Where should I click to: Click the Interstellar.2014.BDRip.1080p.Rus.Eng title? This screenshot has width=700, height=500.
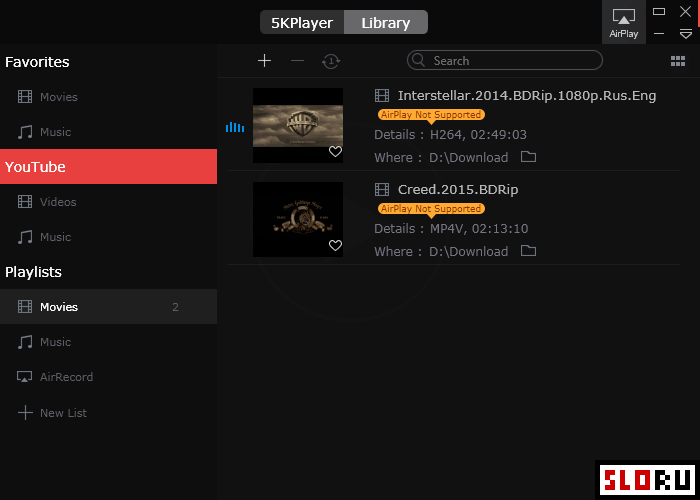pos(527,96)
